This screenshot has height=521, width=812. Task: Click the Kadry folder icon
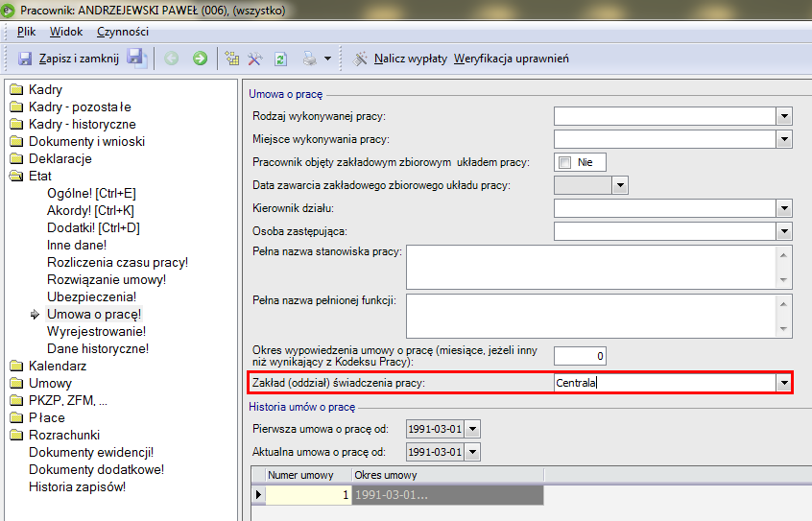[x=16, y=89]
